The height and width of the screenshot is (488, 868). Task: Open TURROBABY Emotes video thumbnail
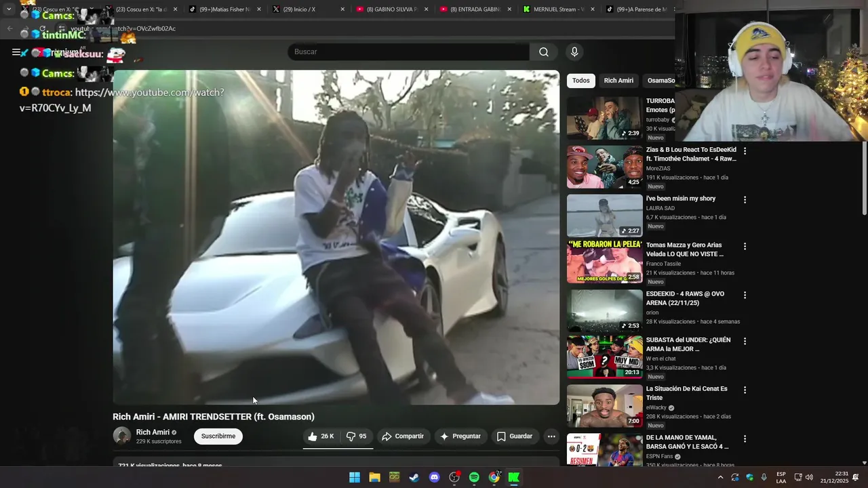(604, 118)
